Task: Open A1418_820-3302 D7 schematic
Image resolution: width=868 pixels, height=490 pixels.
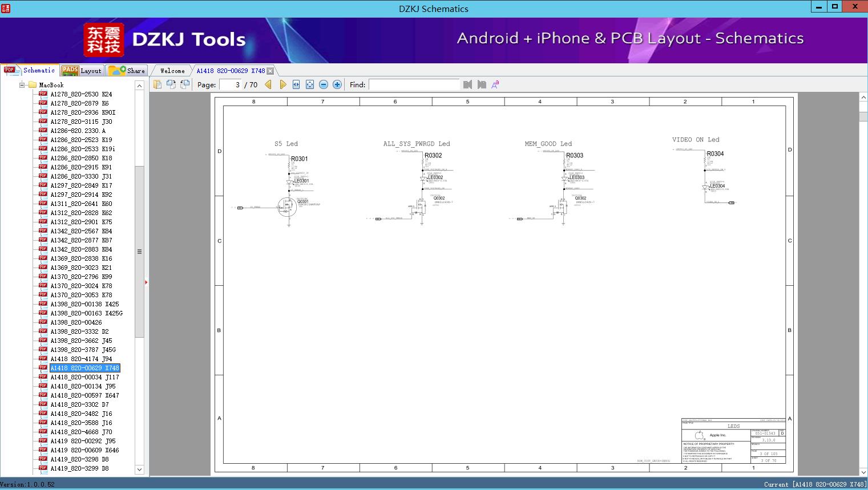Action: (79, 404)
